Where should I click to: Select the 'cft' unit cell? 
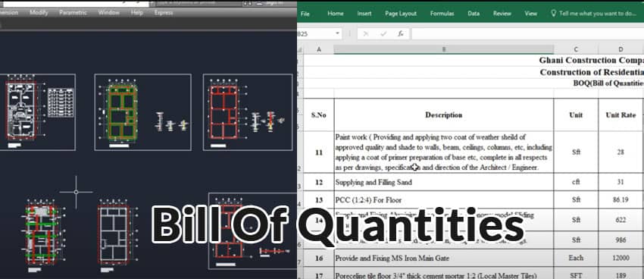(x=576, y=182)
